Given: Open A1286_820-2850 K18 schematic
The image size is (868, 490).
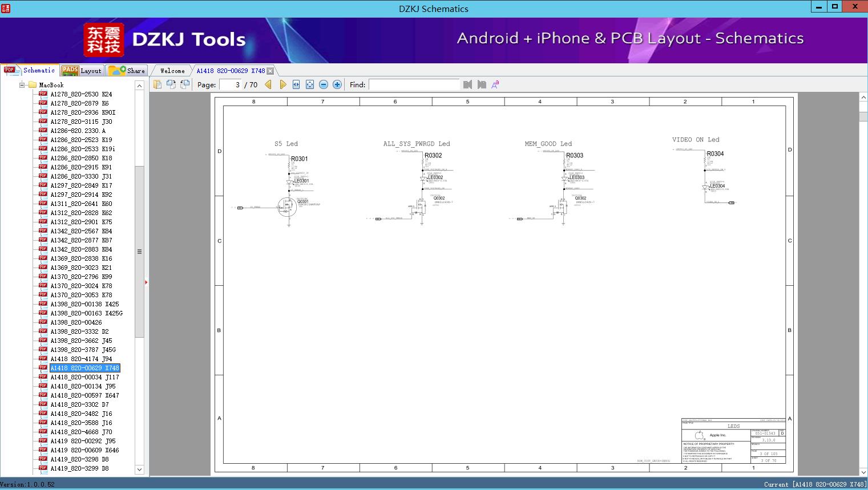Looking at the screenshot, I should [81, 158].
